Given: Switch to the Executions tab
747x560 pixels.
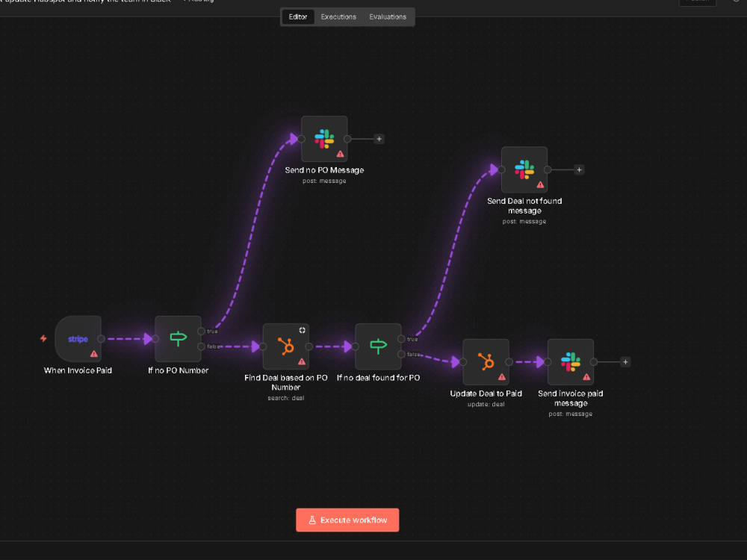Looking at the screenshot, I should (x=338, y=16).
